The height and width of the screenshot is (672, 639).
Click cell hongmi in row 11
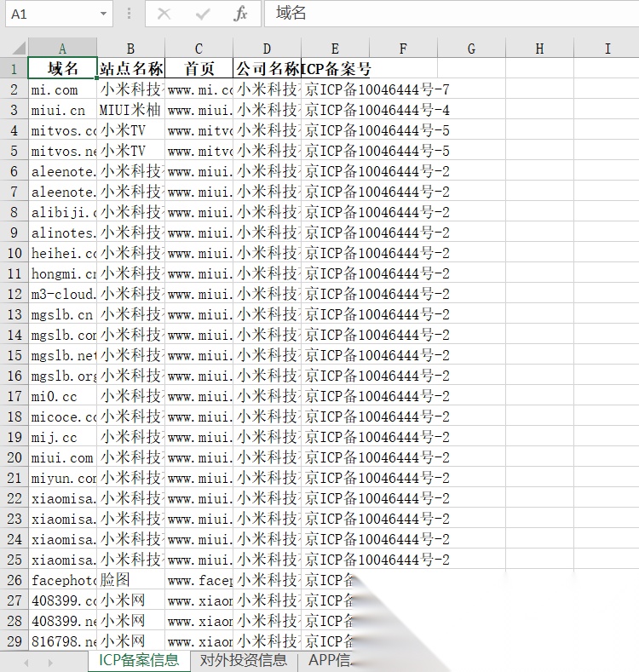click(62, 273)
